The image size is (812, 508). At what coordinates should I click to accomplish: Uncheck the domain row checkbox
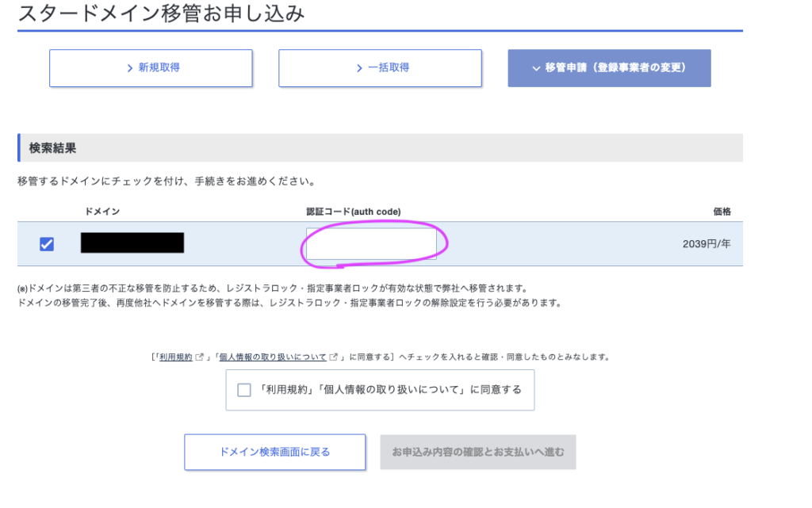coord(47,243)
